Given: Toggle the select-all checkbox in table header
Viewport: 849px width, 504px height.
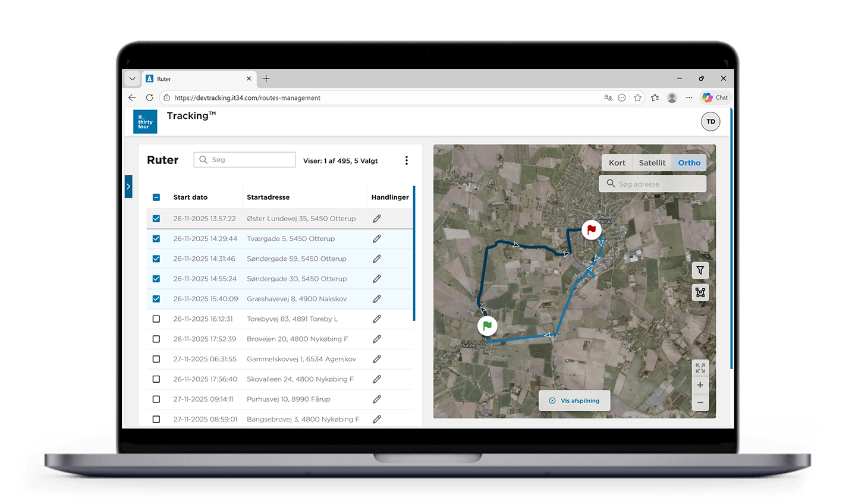Looking at the screenshot, I should 156,197.
